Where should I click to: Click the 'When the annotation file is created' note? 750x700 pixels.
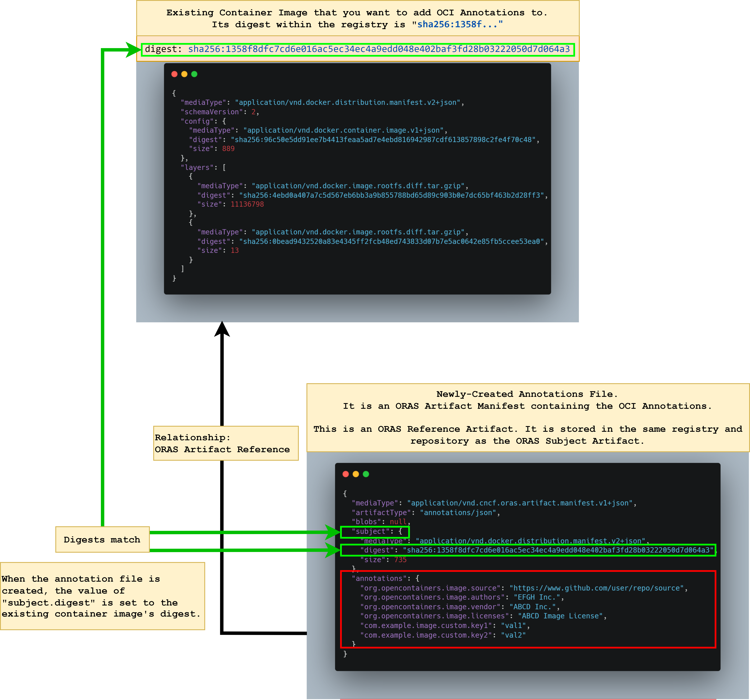(102, 596)
